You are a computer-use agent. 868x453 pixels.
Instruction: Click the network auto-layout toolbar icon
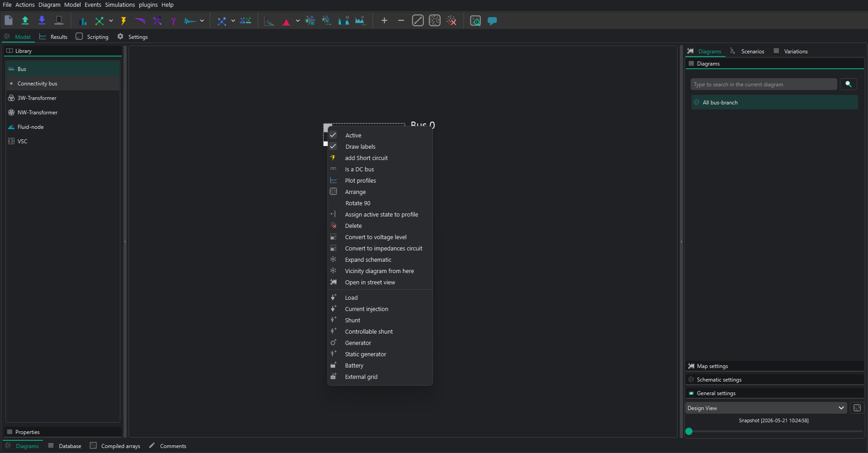click(435, 20)
